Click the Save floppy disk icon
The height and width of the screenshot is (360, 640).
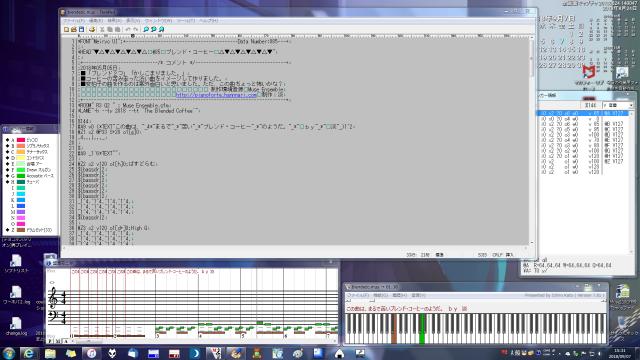coord(81,29)
